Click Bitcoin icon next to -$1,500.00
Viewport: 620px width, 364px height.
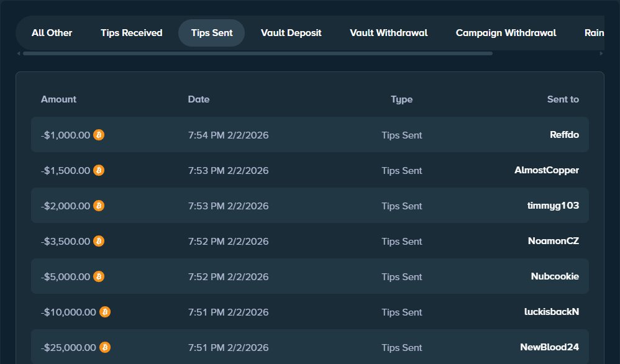99,170
